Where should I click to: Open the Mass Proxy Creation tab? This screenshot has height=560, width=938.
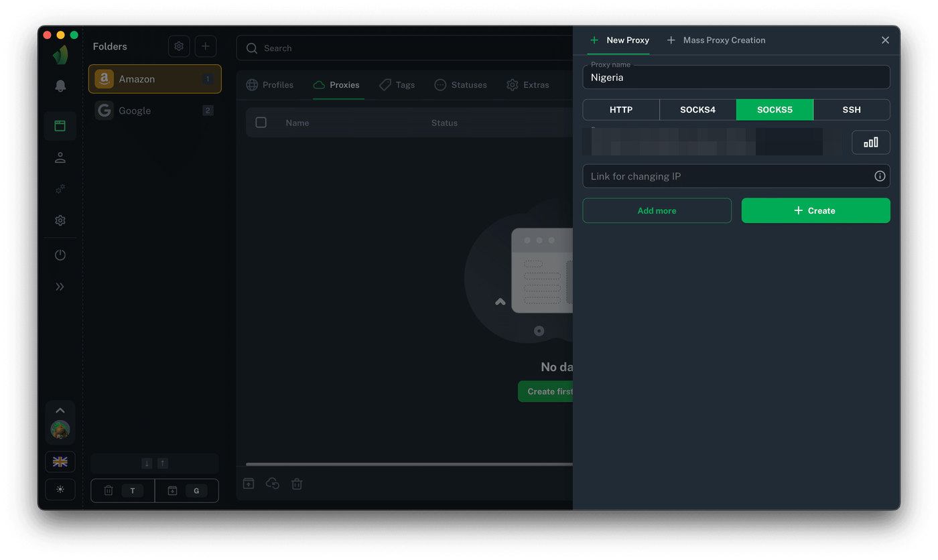tap(716, 40)
